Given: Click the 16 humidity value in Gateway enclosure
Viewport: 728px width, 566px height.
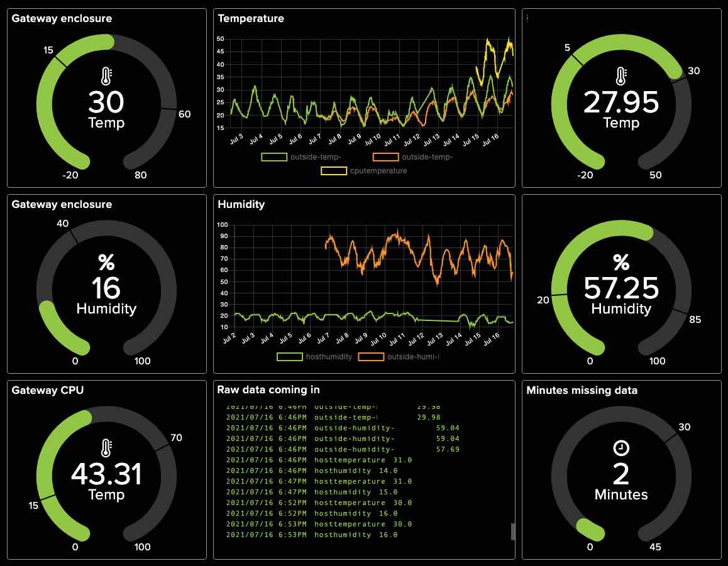Looking at the screenshot, I should [106, 288].
